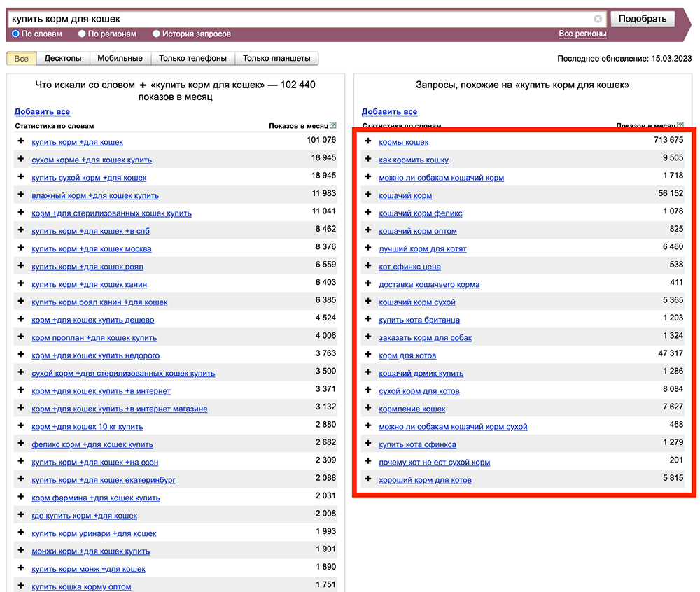700x592 pixels.
Task: Open help icon beside left 'Показов в месяц'
Action: coord(332,126)
